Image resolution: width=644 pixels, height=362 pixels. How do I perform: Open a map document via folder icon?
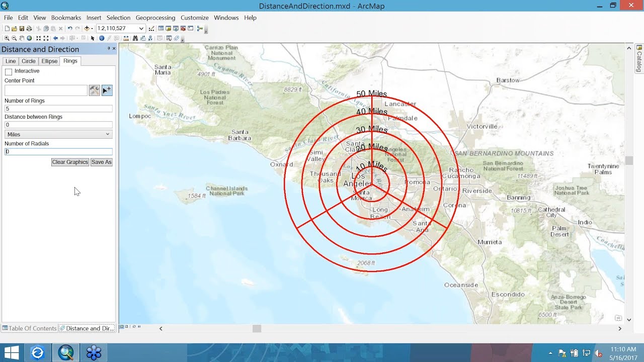(x=14, y=29)
